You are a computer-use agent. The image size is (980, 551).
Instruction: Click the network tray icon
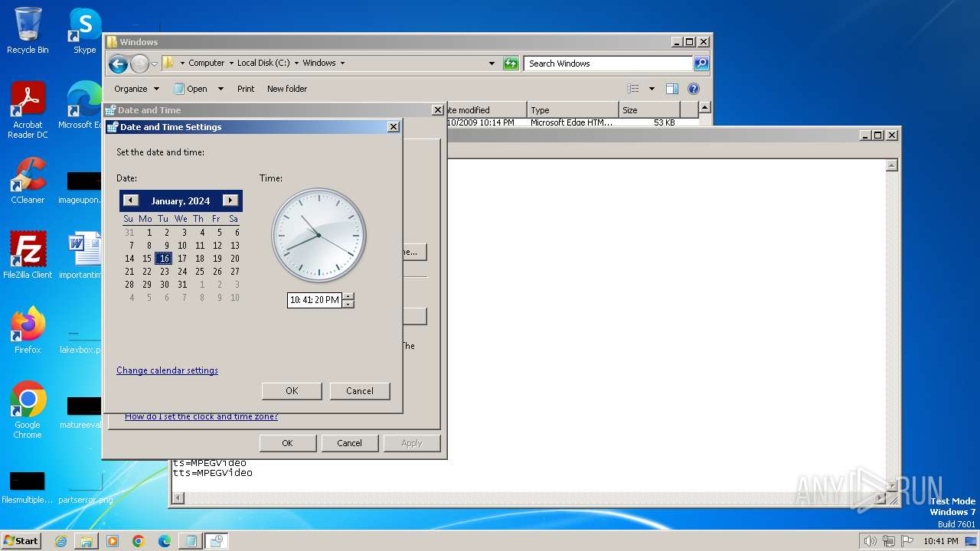[889, 541]
